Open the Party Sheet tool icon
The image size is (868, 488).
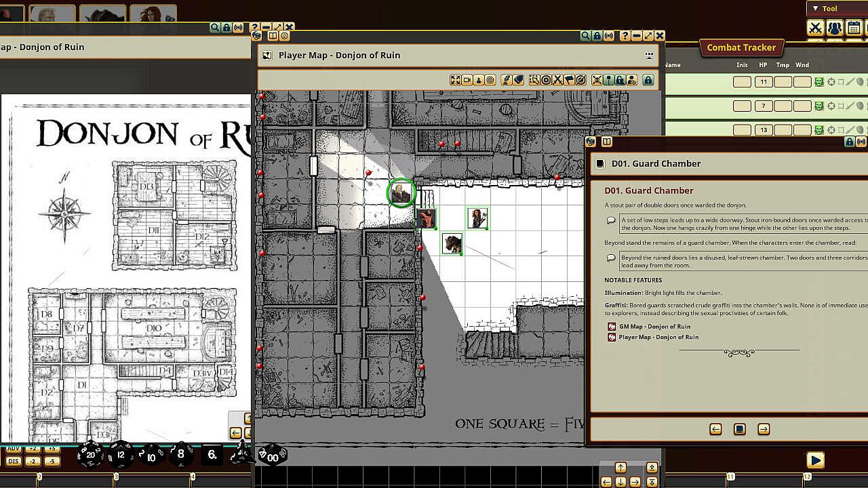click(834, 28)
